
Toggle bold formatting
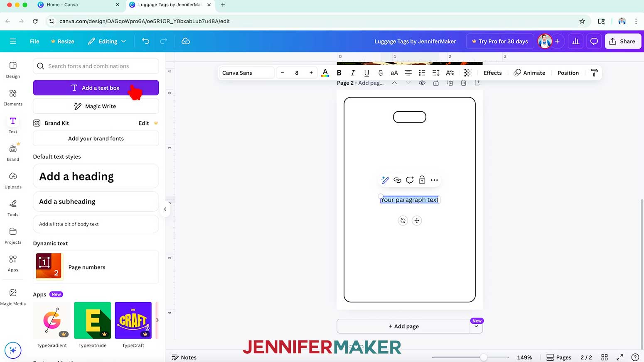point(339,73)
